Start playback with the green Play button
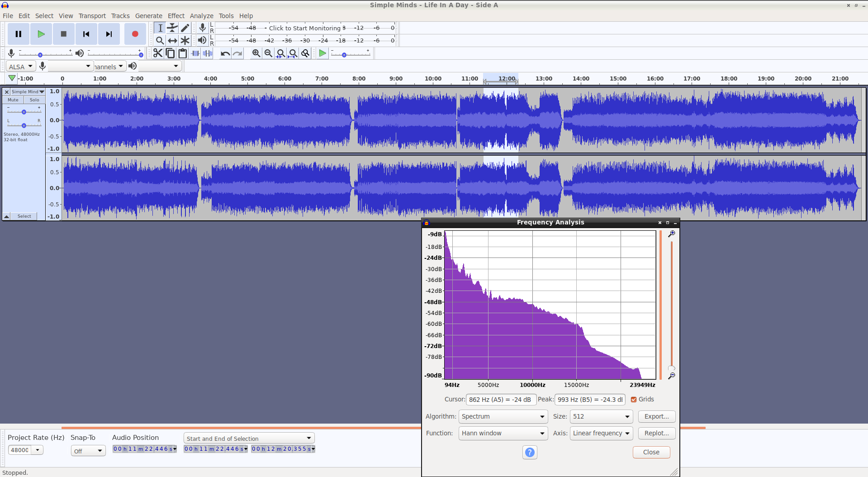Screen dimensions: 868x477 point(41,34)
